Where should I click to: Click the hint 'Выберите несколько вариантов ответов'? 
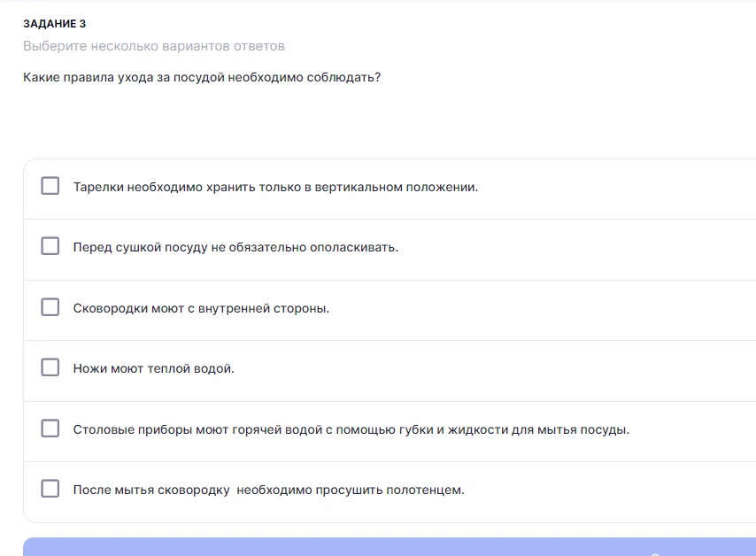click(x=154, y=46)
